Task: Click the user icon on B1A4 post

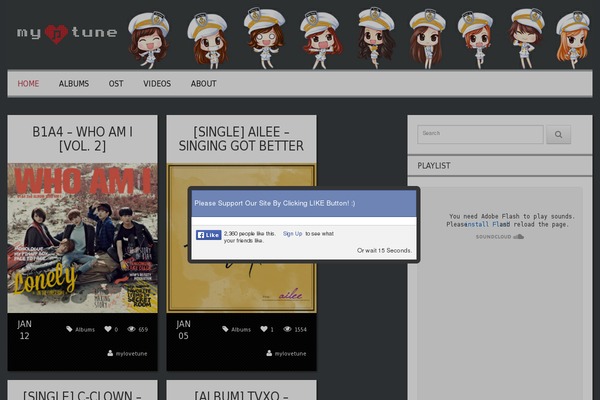Action: coord(110,353)
